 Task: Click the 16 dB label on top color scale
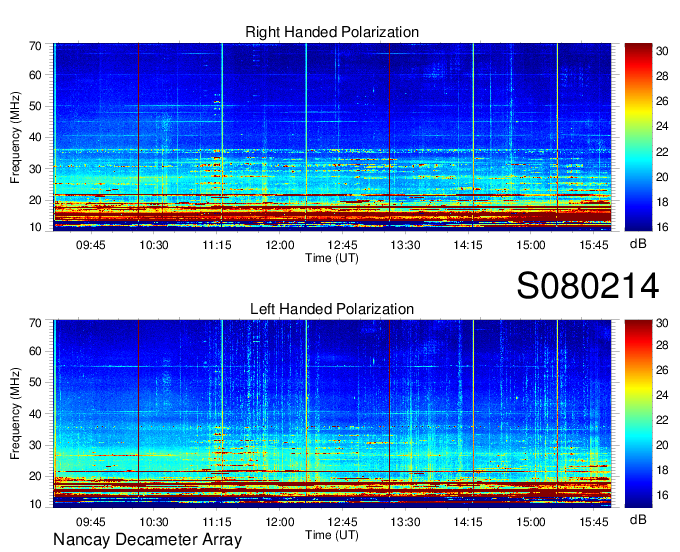662,227
